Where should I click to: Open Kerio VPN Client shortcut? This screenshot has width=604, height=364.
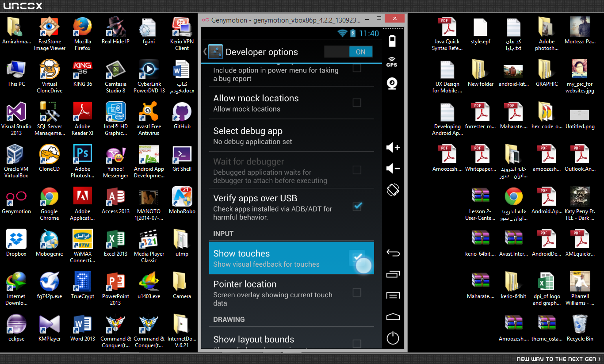pyautogui.click(x=182, y=27)
